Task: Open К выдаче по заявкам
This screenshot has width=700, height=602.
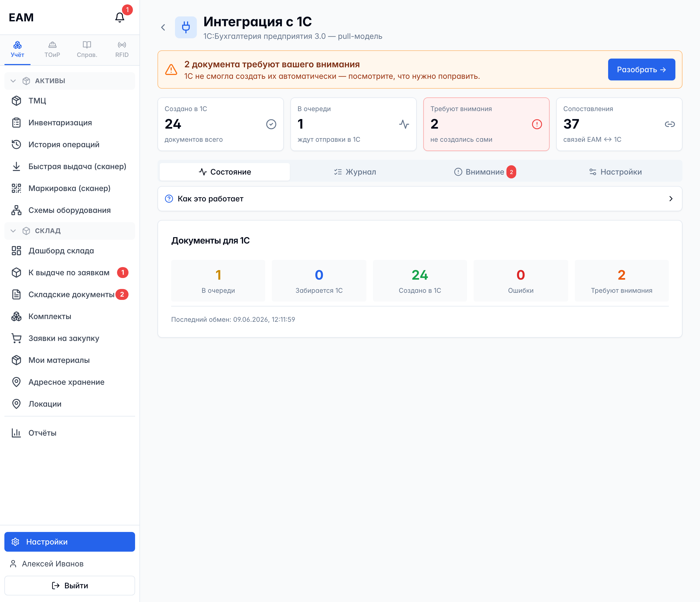Action: (x=70, y=273)
